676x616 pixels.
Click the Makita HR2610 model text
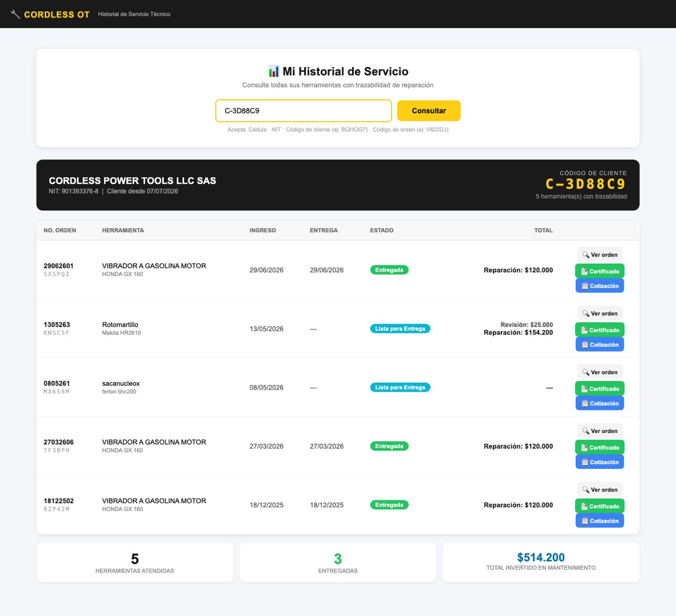pos(121,333)
